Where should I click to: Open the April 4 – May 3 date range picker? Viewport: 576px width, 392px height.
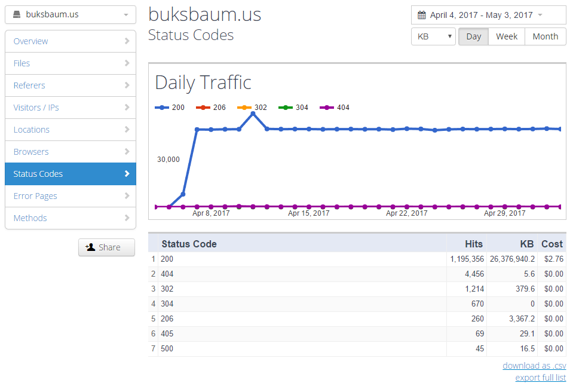click(488, 15)
